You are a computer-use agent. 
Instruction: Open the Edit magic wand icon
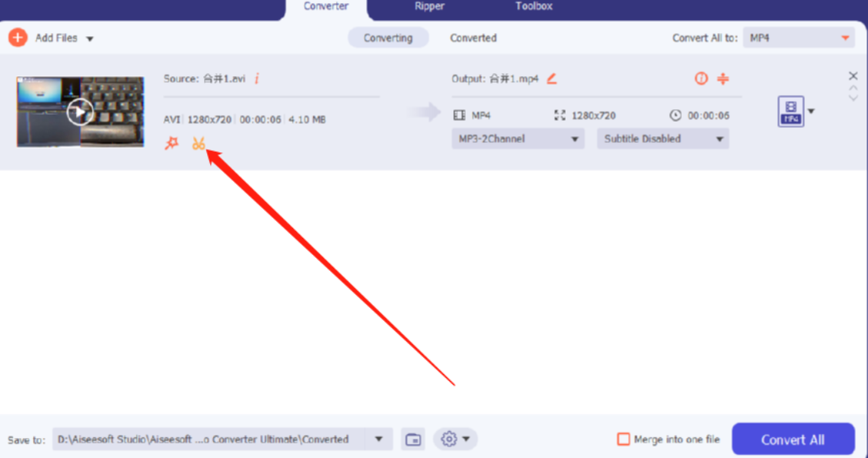[172, 143]
